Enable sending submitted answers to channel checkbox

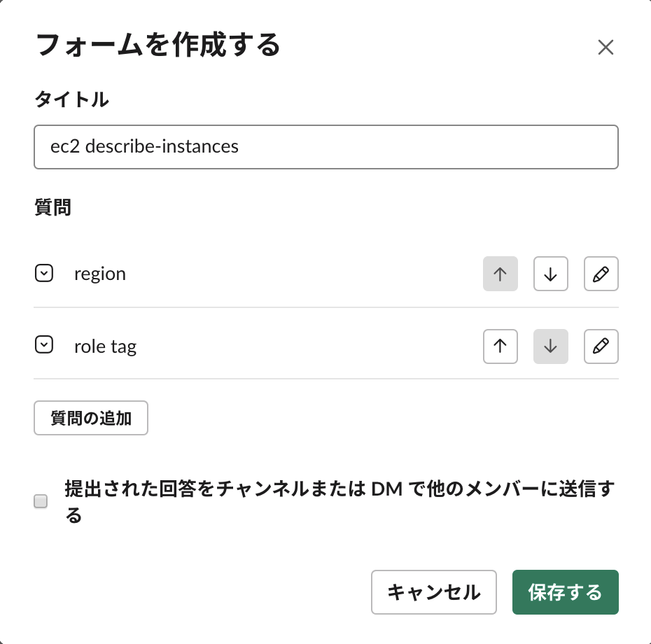(x=41, y=501)
